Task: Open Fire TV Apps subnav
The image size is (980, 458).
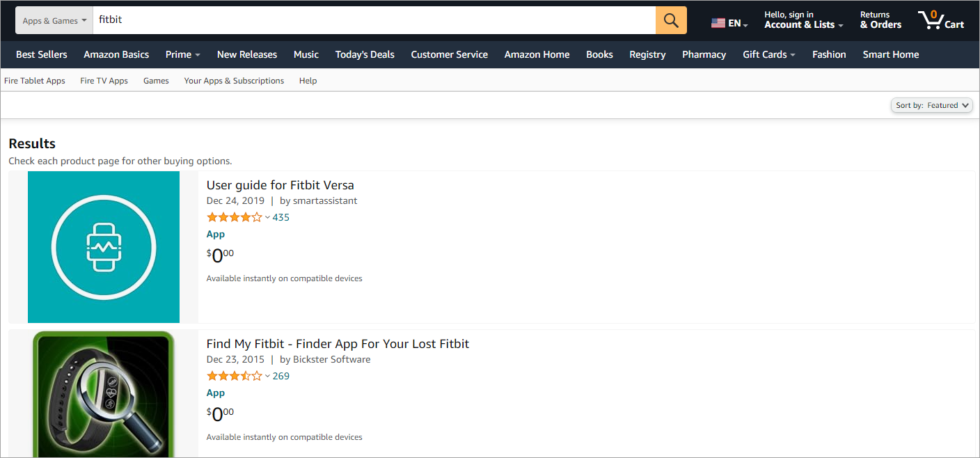Action: point(104,81)
